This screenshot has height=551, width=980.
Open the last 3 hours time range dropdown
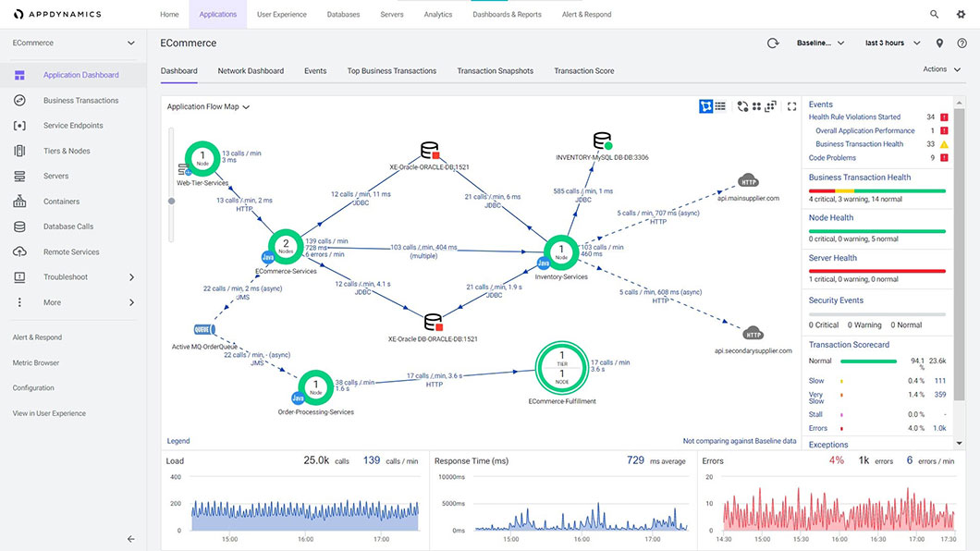(891, 43)
